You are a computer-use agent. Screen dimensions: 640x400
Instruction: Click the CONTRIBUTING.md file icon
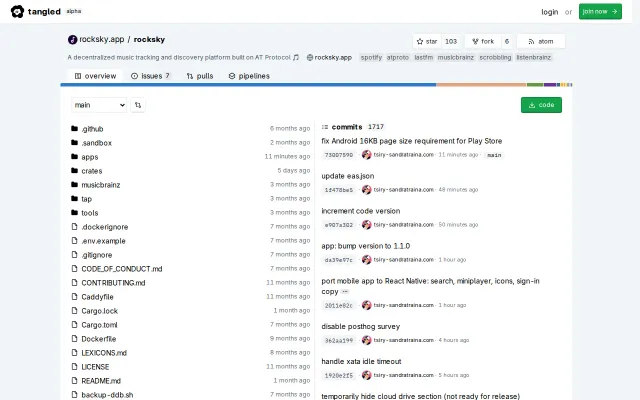74,282
